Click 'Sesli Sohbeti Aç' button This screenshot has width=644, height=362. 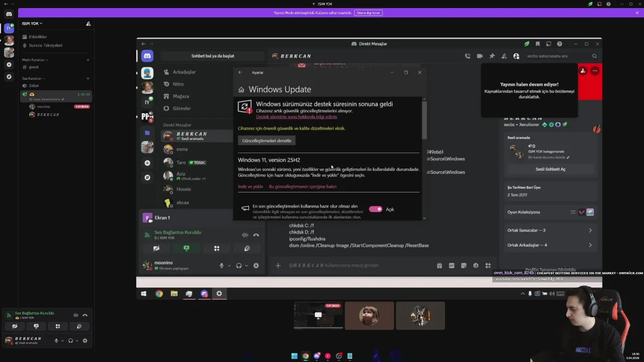click(550, 169)
